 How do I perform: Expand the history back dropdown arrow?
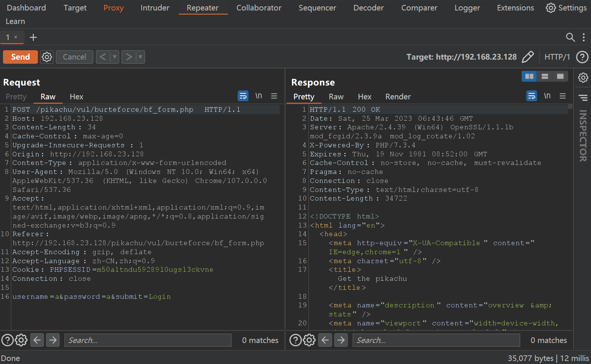coord(115,57)
